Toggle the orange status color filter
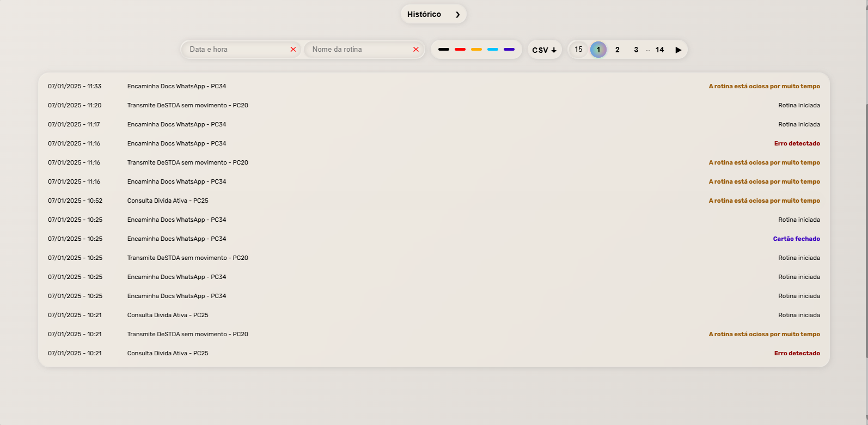 [476, 50]
